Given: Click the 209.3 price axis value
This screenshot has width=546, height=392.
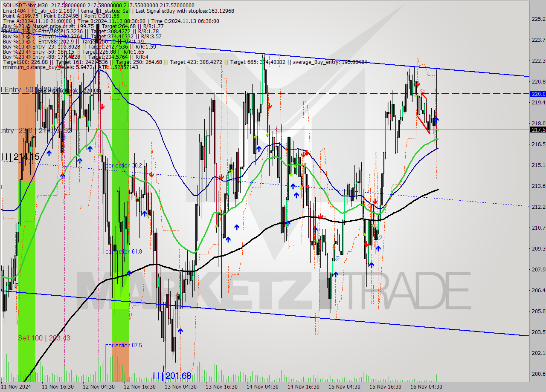Looking at the screenshot, I should point(538,248).
